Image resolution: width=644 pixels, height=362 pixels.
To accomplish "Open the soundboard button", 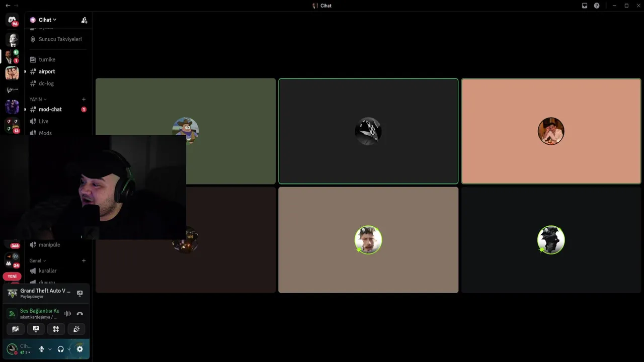I will tap(76, 329).
